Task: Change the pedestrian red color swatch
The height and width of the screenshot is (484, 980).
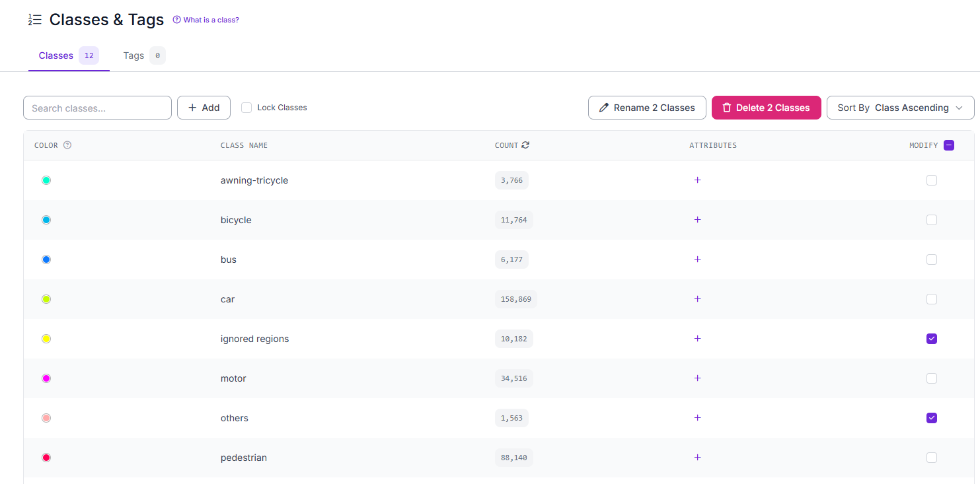Action: tap(46, 458)
